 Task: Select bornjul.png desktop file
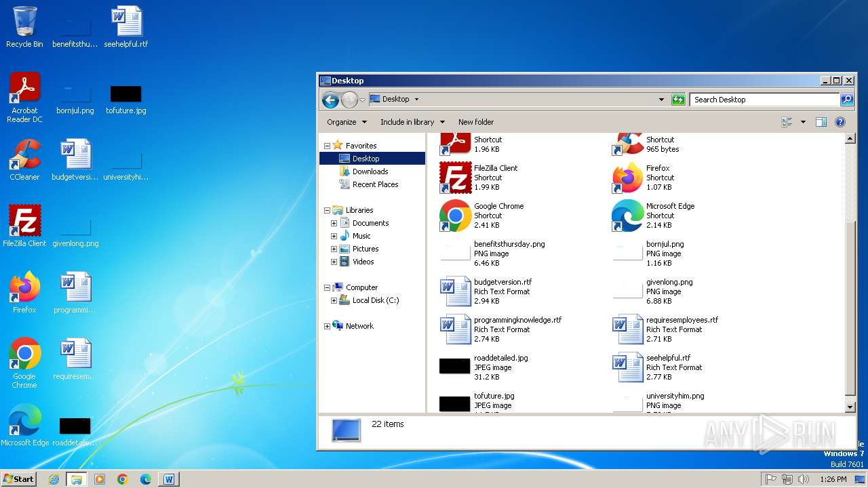click(75, 99)
